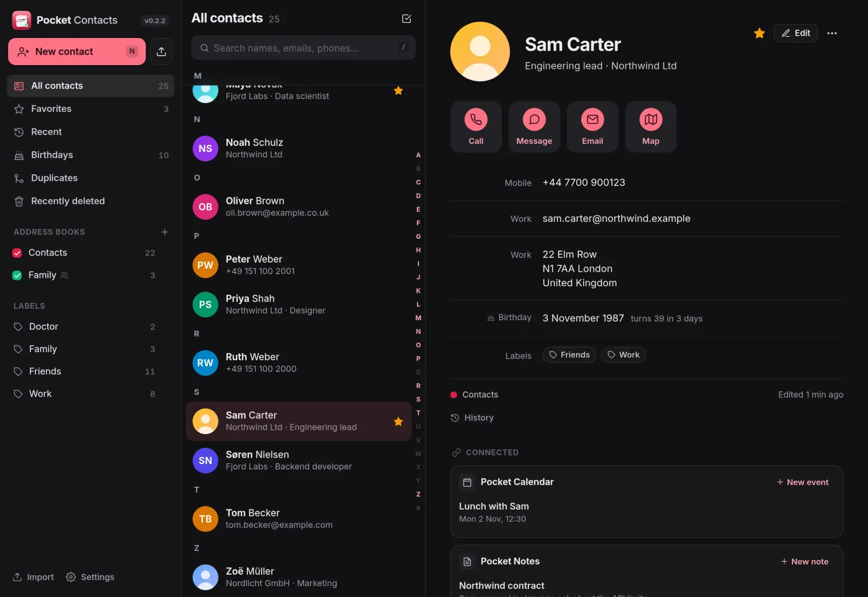Select Noah Schulz in the contact list
This screenshot has height=597, width=868.
298,148
